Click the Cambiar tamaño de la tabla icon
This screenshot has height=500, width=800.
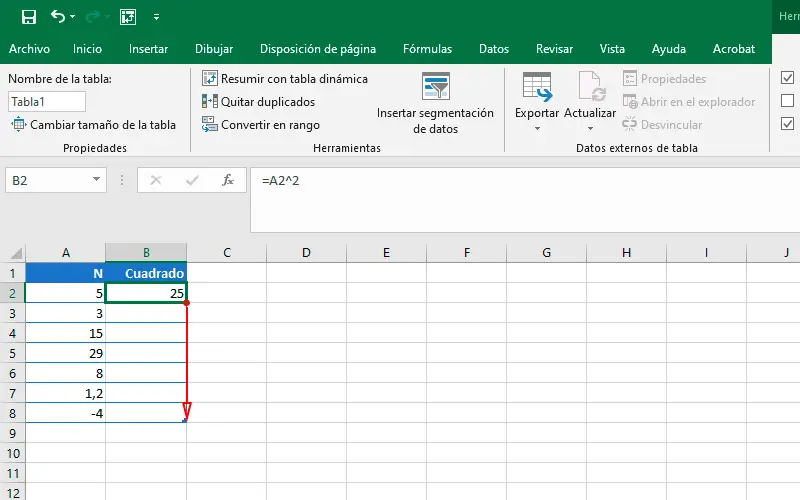tap(19, 125)
